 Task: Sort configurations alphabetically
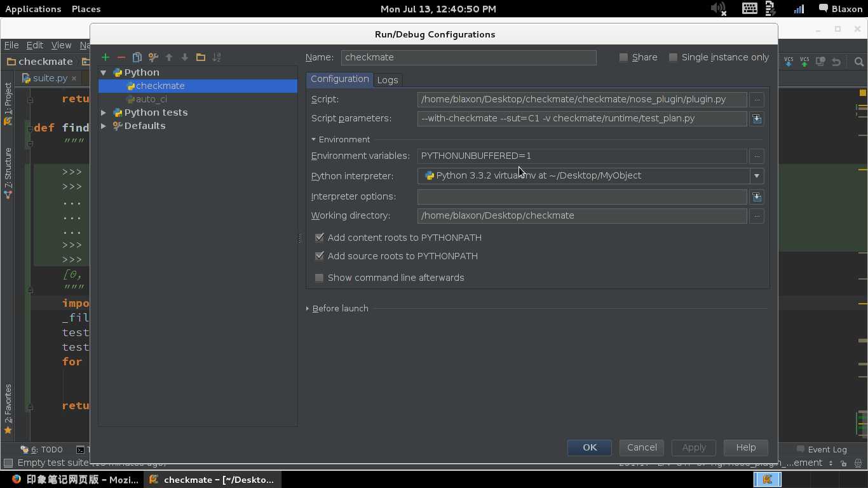coord(217,57)
